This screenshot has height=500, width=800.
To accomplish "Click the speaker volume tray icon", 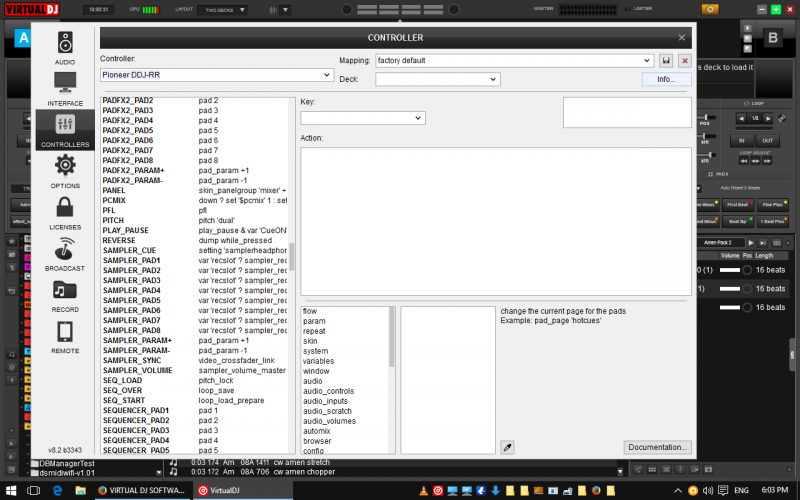I will (708, 490).
